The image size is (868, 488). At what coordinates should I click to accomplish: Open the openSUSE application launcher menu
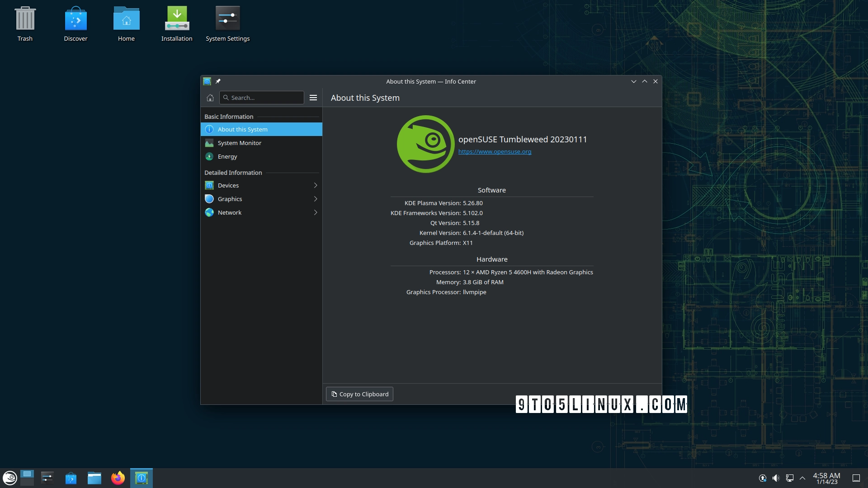9,478
